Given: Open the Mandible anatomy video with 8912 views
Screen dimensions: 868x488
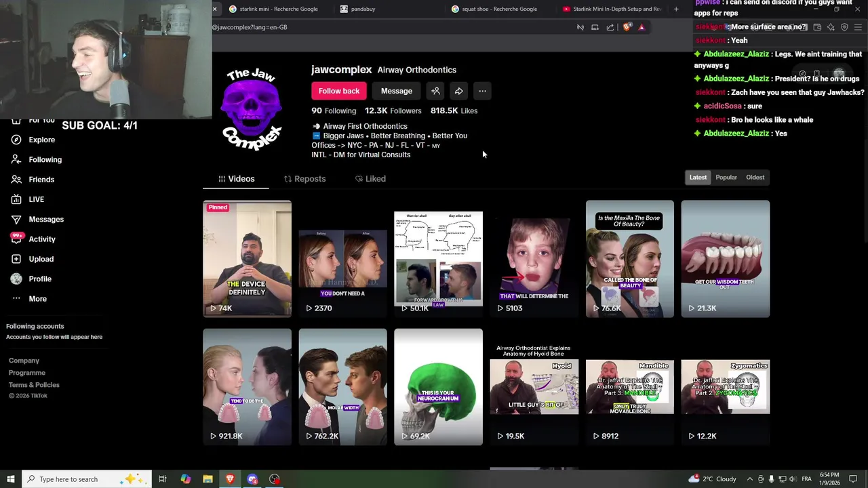Looking at the screenshot, I should pyautogui.click(x=630, y=387).
